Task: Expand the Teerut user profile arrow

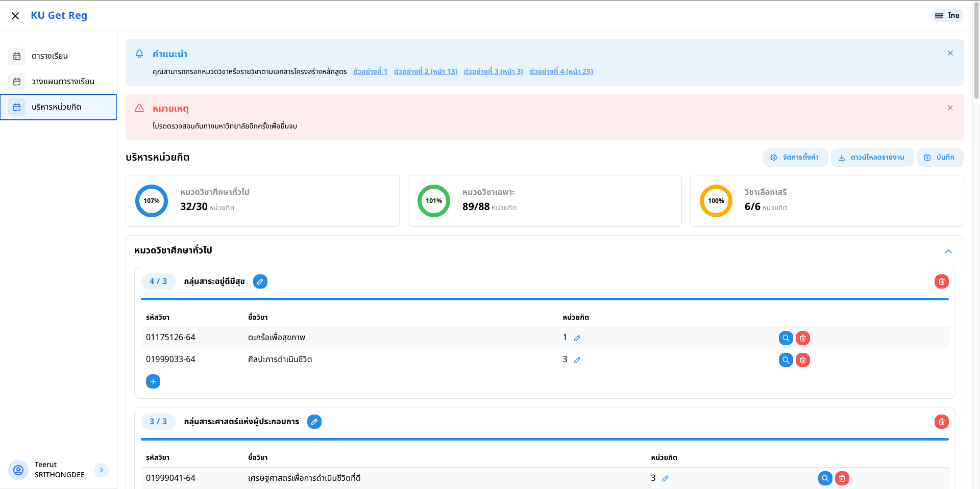Action: click(x=102, y=470)
